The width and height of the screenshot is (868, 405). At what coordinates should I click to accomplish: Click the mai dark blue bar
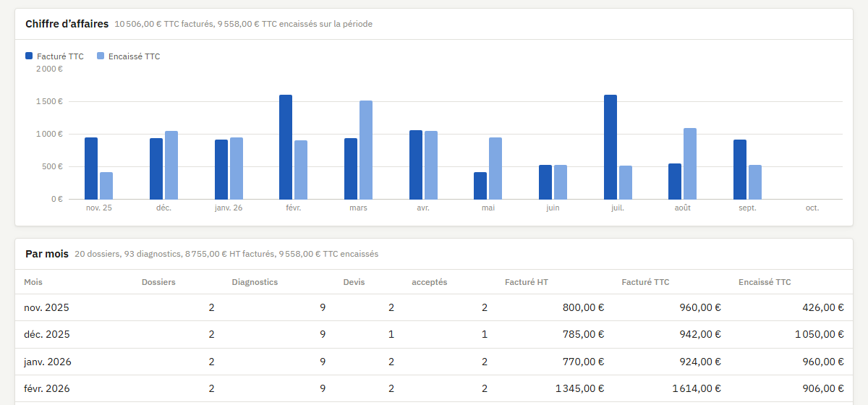(x=480, y=185)
